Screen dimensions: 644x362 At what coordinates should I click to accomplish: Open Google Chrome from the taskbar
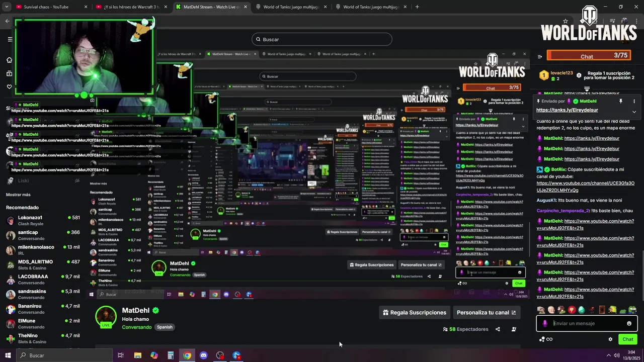click(187, 355)
